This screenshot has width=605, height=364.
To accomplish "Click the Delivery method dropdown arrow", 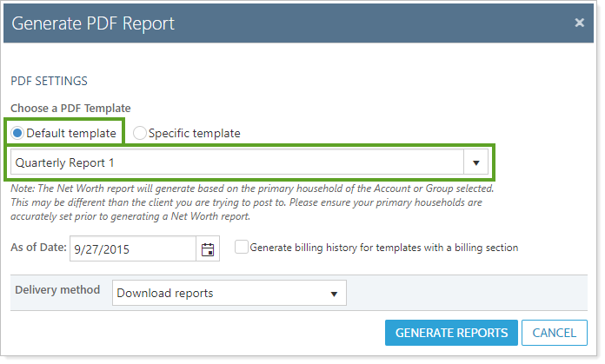I will 334,294.
